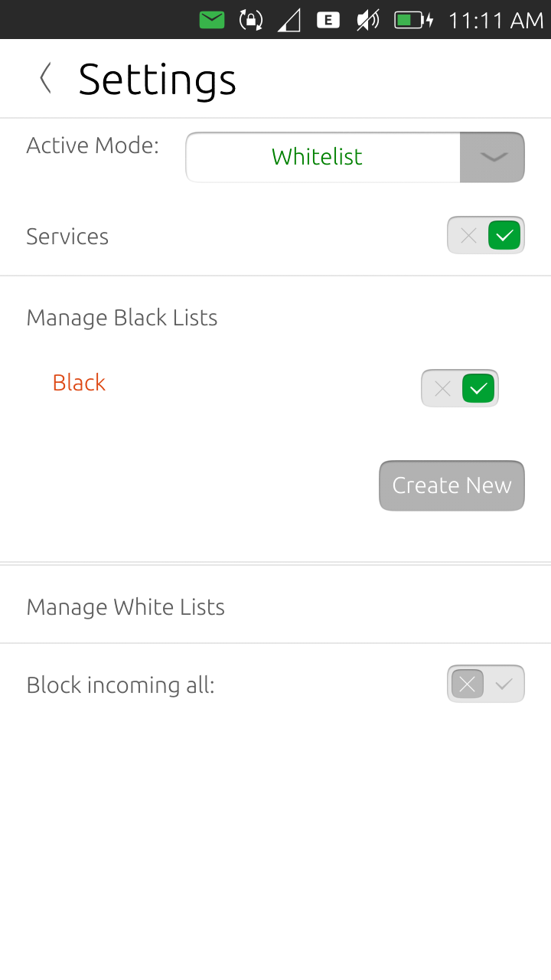Expand the Manage White Lists section

click(126, 607)
